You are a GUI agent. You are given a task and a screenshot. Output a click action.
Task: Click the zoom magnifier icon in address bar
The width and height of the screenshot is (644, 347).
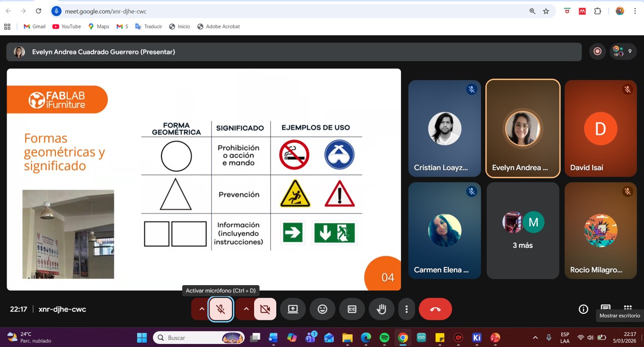click(532, 11)
